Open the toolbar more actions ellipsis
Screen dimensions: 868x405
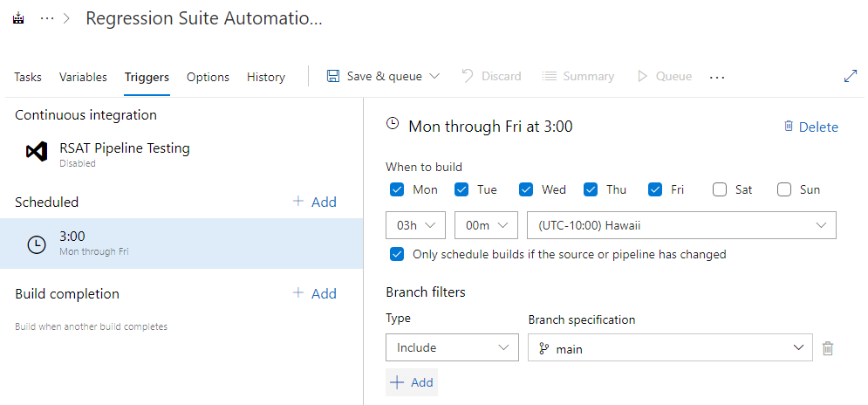point(717,77)
